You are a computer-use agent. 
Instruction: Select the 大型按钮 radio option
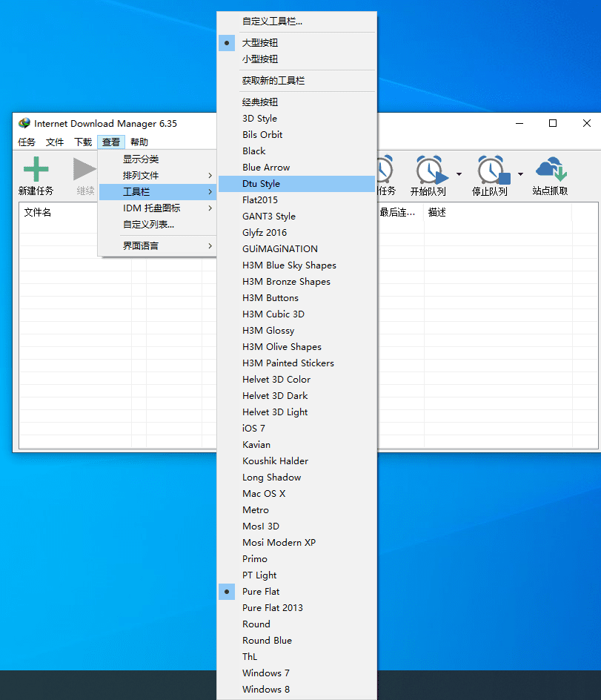pos(296,43)
